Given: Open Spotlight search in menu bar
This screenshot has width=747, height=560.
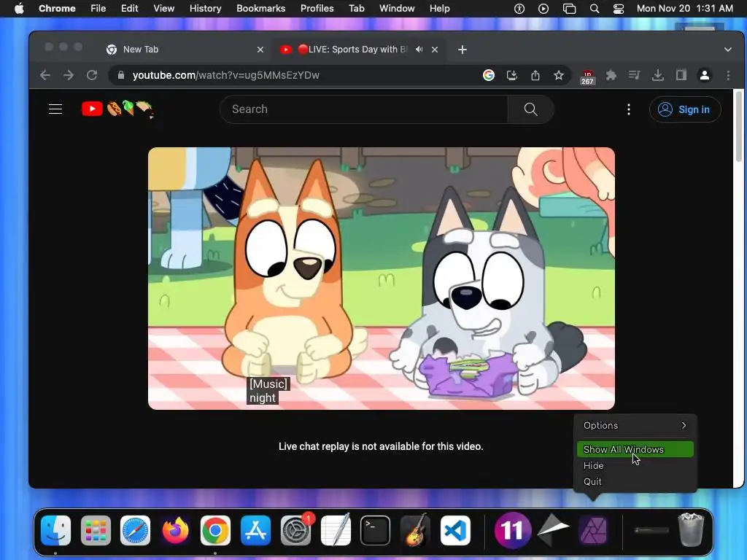Looking at the screenshot, I should pos(594,9).
